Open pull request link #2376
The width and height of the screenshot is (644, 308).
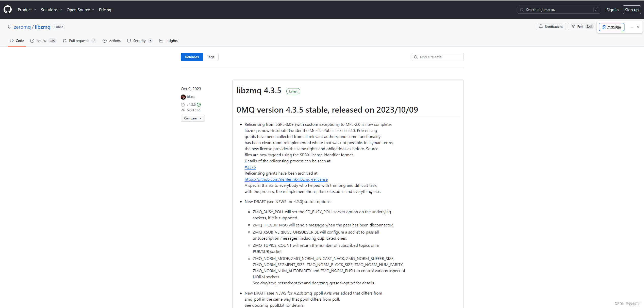click(250, 167)
